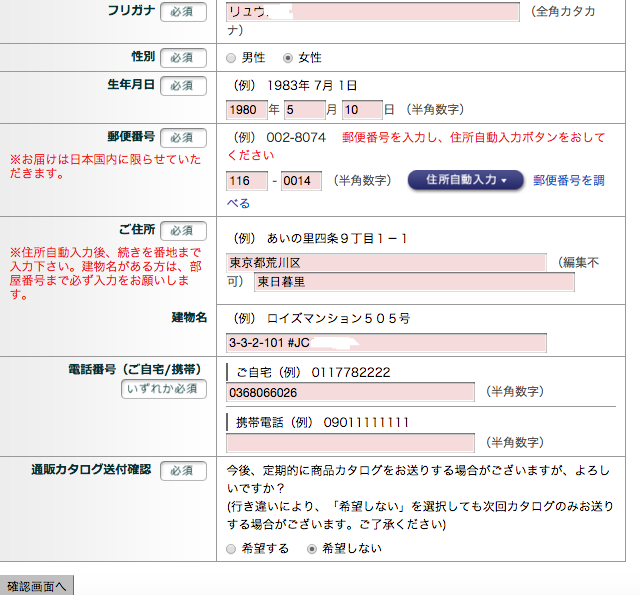Click the address field showing 東京都荒川区
Viewport: 640px width, 595px height.
click(x=386, y=262)
